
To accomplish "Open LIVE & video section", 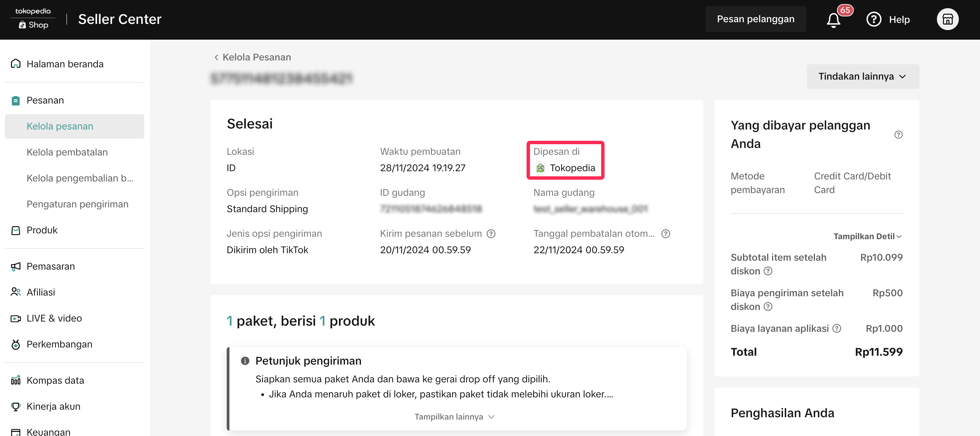I will (54, 318).
